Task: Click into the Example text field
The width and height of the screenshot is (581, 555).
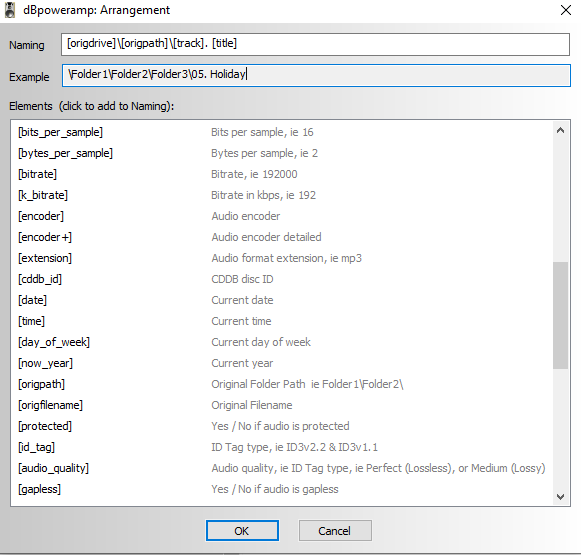Action: (x=316, y=75)
